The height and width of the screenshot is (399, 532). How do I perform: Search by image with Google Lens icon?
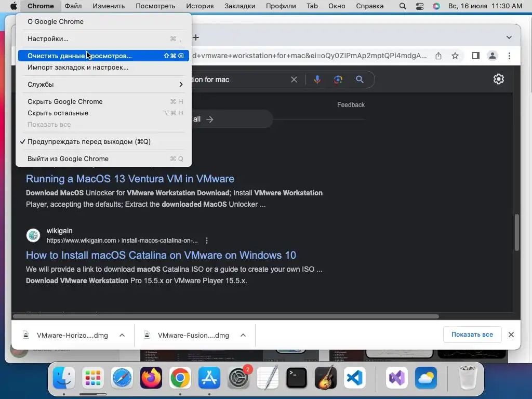click(338, 79)
